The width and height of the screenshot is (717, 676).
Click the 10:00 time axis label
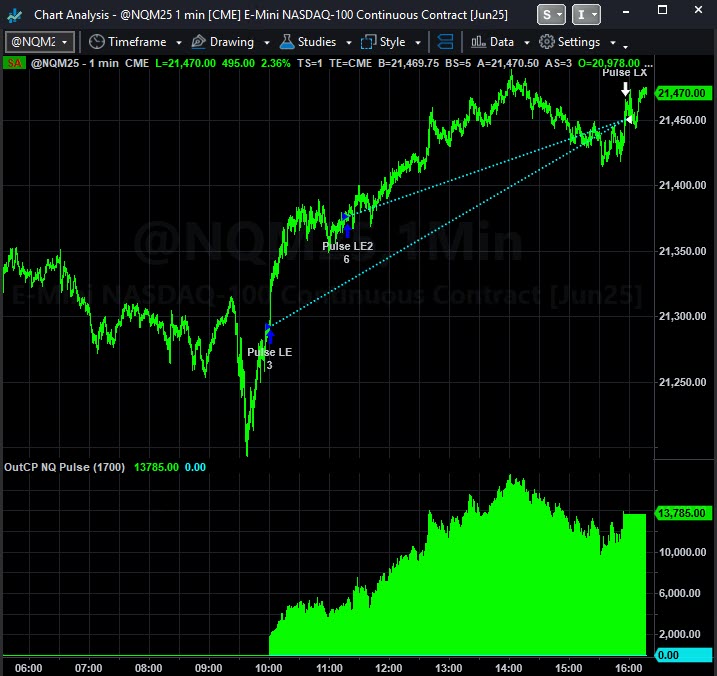click(x=268, y=668)
